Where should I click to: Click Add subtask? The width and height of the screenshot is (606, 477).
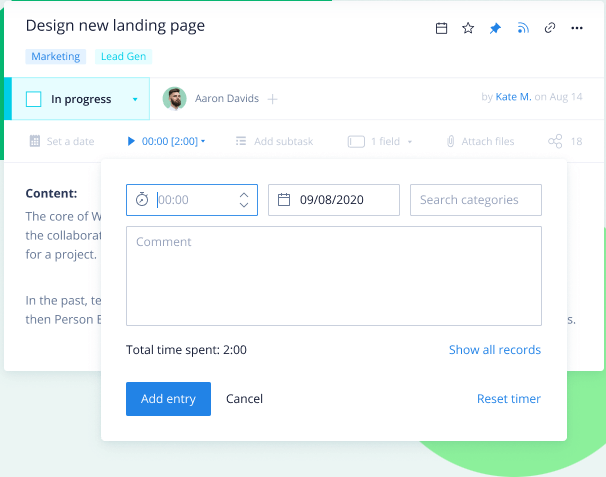point(283,141)
